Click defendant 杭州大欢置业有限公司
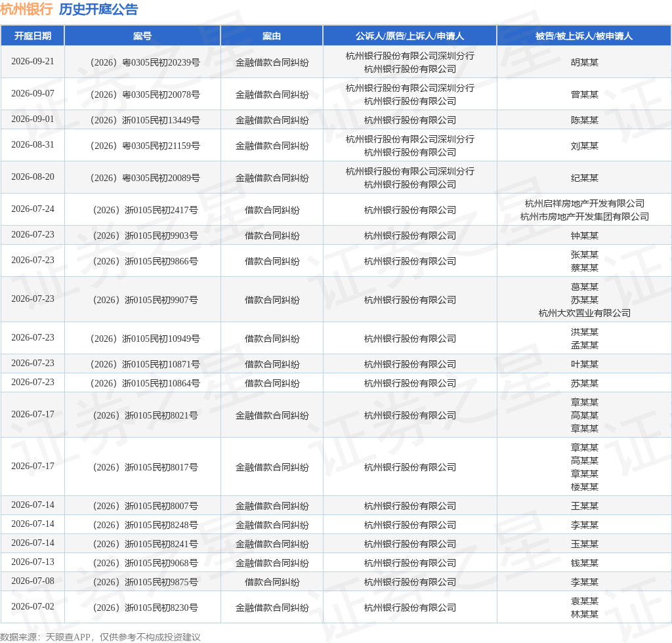Viewport: 672px width, 643px height. pyautogui.click(x=585, y=313)
